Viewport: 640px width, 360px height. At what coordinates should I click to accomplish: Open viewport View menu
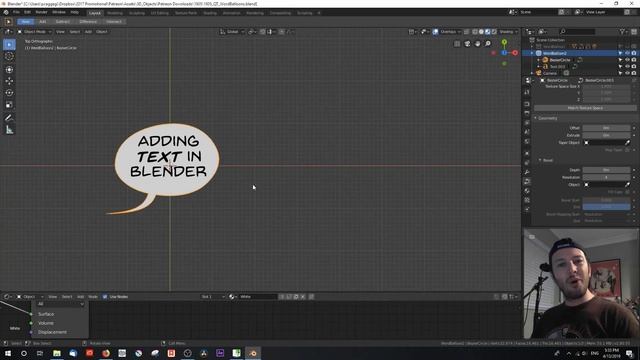[x=60, y=31]
